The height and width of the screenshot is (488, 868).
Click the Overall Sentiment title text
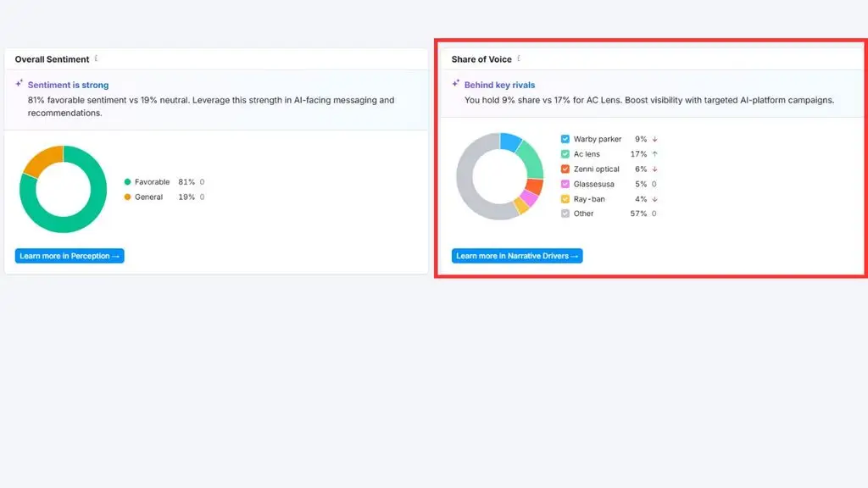(x=52, y=59)
